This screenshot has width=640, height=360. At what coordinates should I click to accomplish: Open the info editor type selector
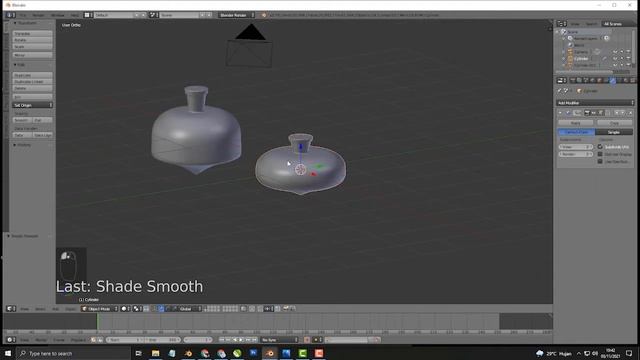[10, 15]
